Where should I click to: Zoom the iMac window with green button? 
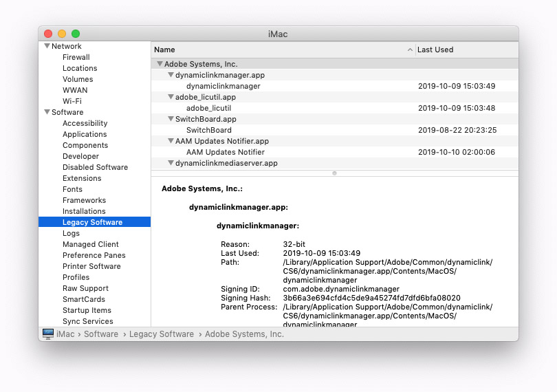76,34
